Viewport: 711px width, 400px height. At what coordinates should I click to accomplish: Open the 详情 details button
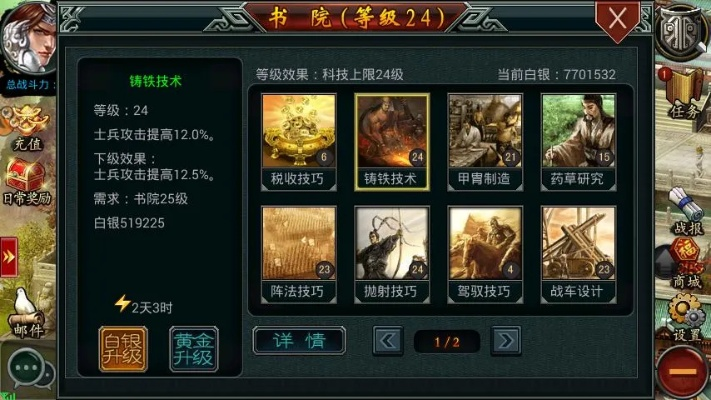299,341
